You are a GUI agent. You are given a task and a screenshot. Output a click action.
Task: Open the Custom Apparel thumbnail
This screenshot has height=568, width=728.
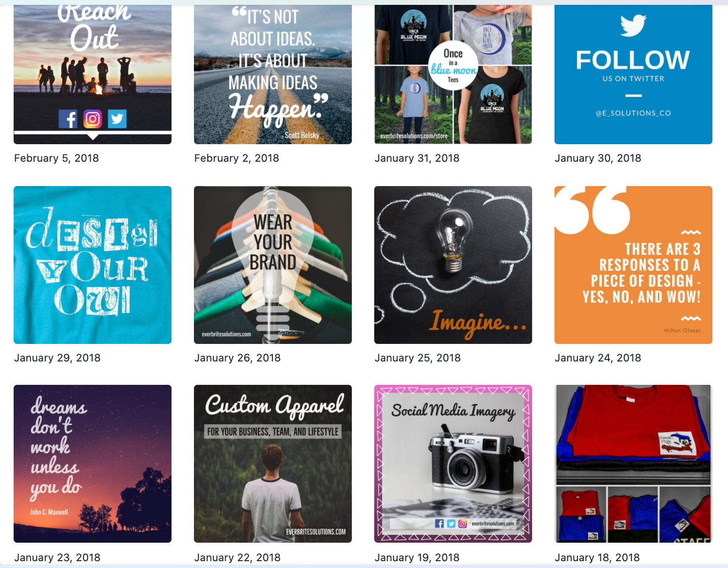pos(273,464)
